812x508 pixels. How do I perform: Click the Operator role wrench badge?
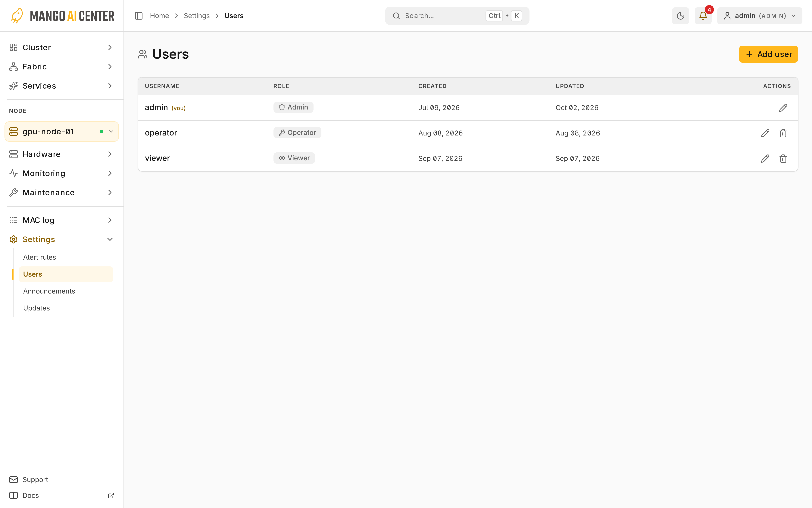tap(297, 133)
